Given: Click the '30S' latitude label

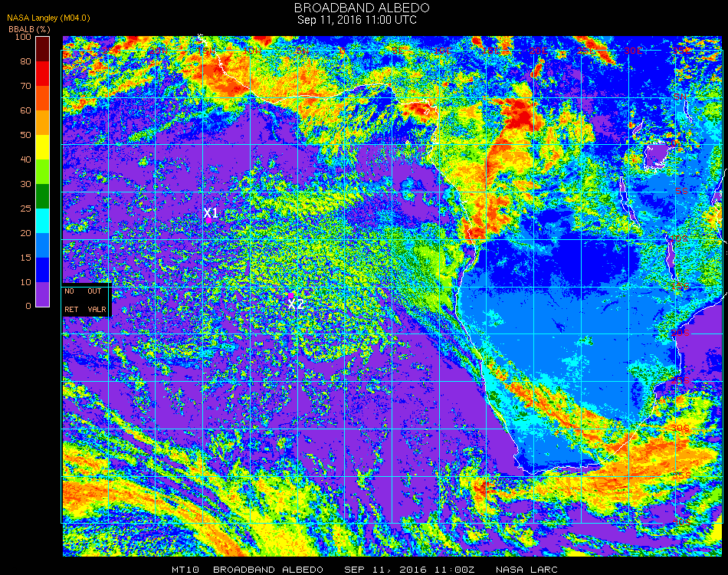Looking at the screenshot, I should (680, 429).
